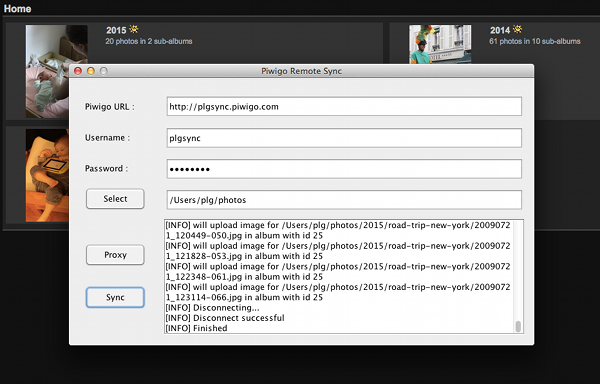Click the recent-photos star icon beside 2014
The height and width of the screenshot is (384, 600).
[517, 29]
